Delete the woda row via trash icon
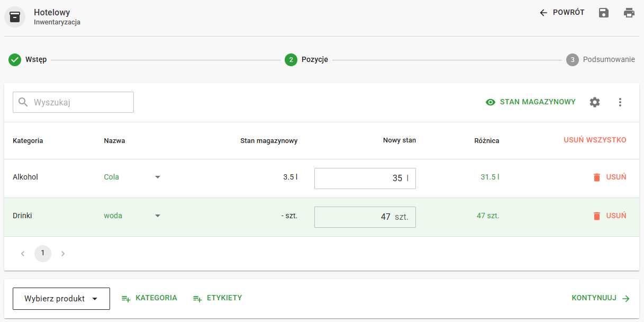This screenshot has height=322, width=644. tap(597, 216)
